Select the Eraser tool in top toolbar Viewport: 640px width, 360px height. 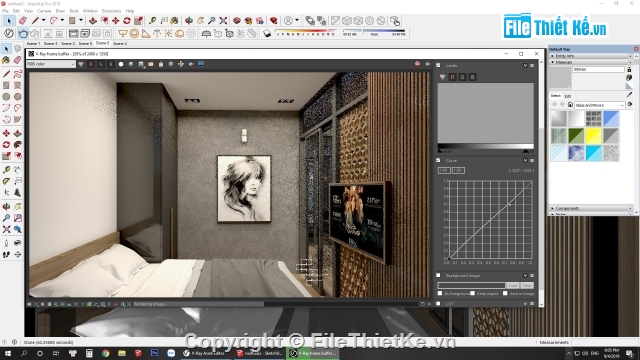tap(22, 20)
